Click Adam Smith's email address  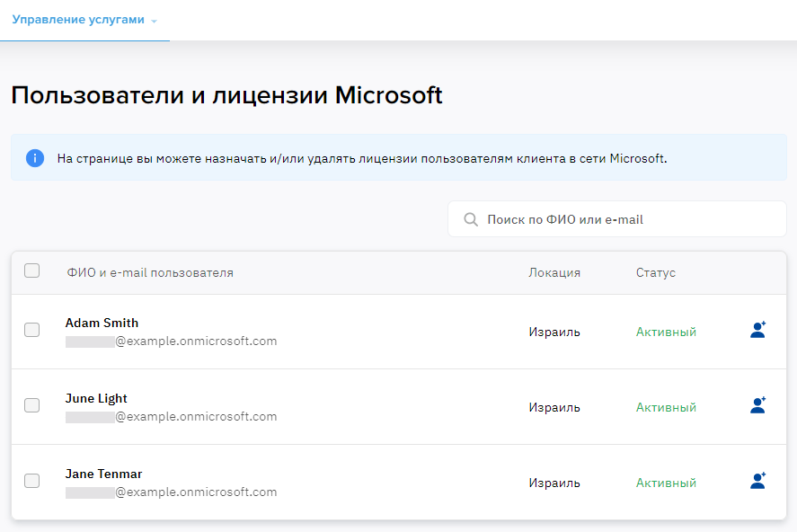[x=172, y=341]
